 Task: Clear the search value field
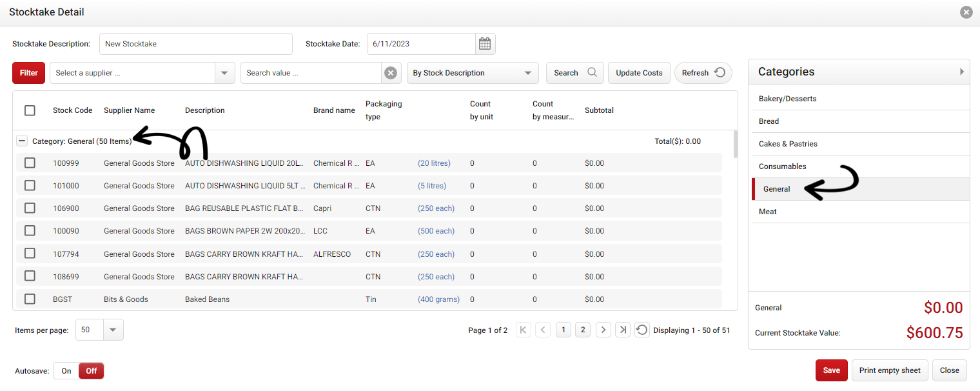[x=391, y=72]
